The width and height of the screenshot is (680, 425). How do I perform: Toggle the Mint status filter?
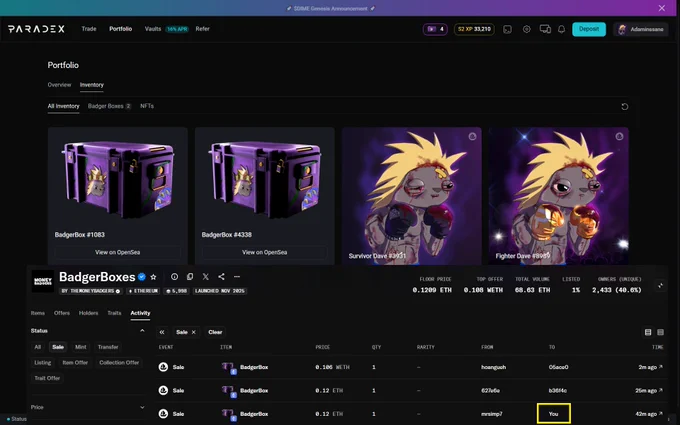(81, 347)
